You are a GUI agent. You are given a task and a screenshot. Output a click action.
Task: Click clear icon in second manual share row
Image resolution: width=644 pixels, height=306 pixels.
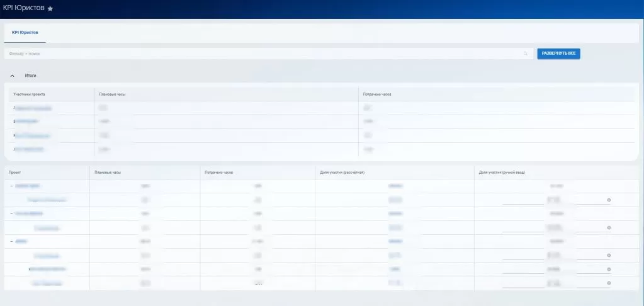pos(609,228)
